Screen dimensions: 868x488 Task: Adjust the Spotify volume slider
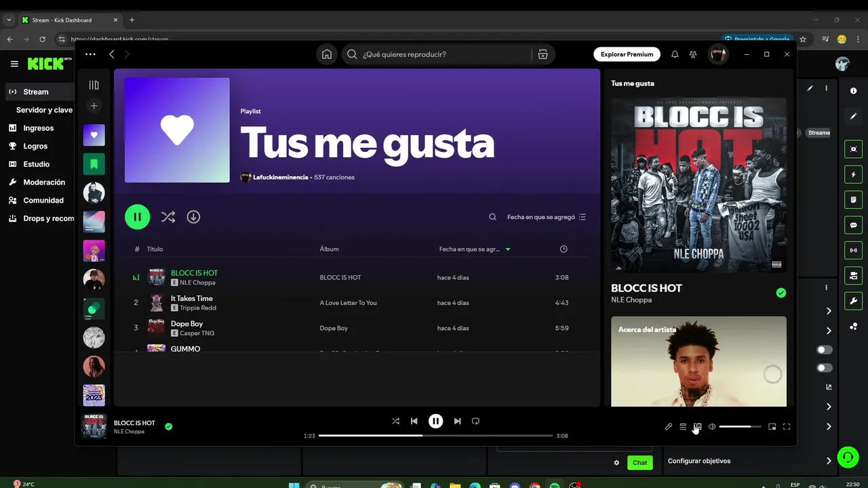740,426
